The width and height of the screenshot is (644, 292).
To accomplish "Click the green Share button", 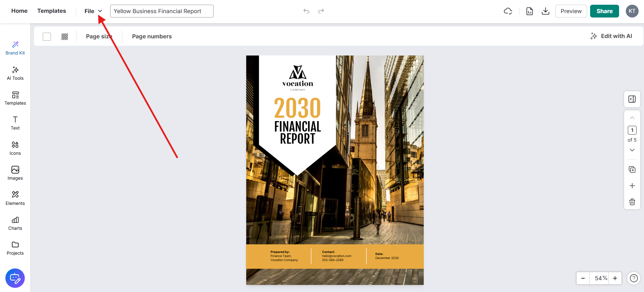I will [x=604, y=11].
